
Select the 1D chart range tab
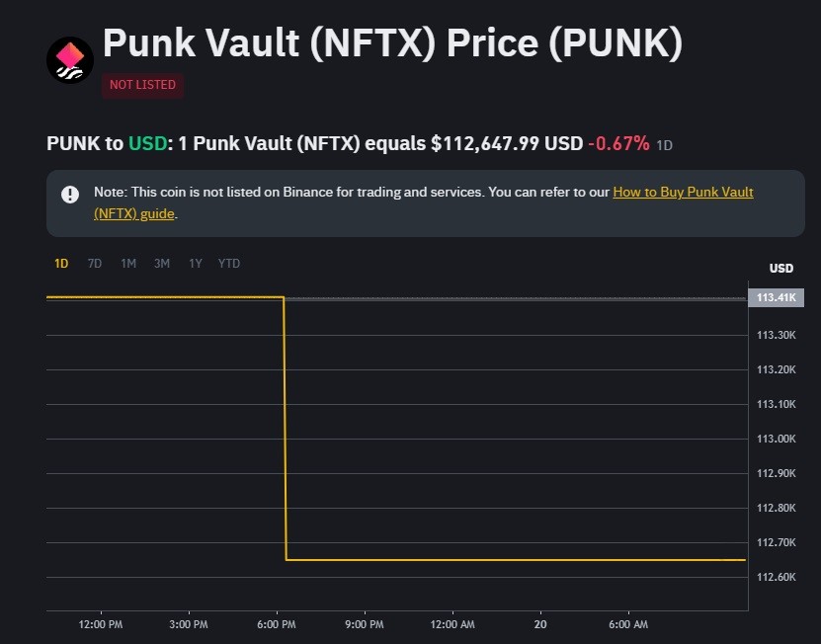(61, 264)
